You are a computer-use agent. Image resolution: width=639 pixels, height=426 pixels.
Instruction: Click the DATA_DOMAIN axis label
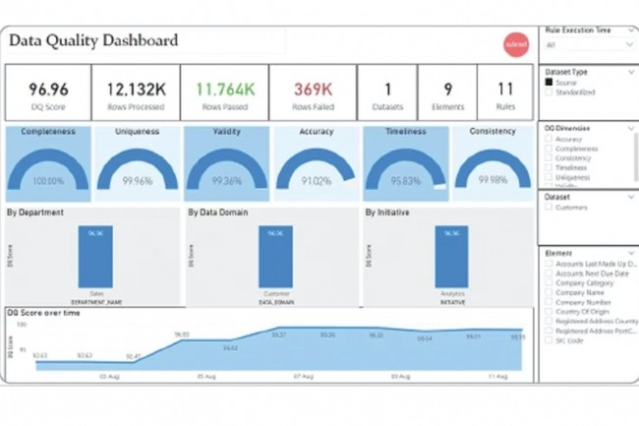click(276, 302)
